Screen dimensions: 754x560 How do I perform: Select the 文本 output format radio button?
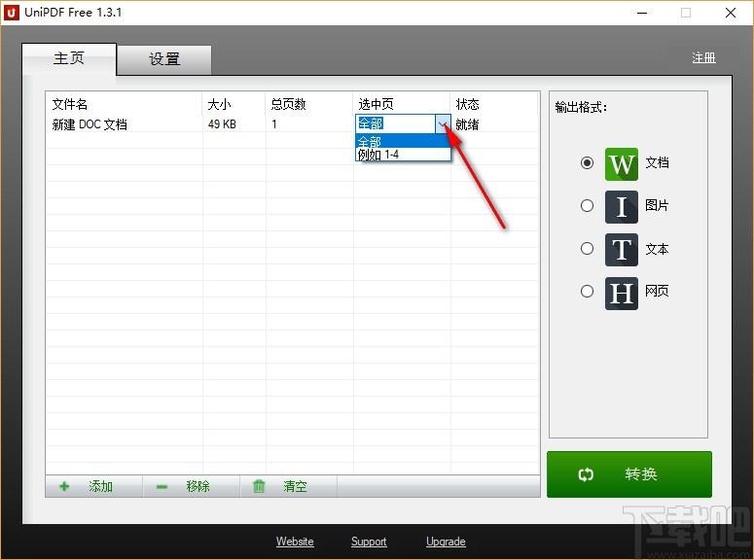tap(587, 249)
